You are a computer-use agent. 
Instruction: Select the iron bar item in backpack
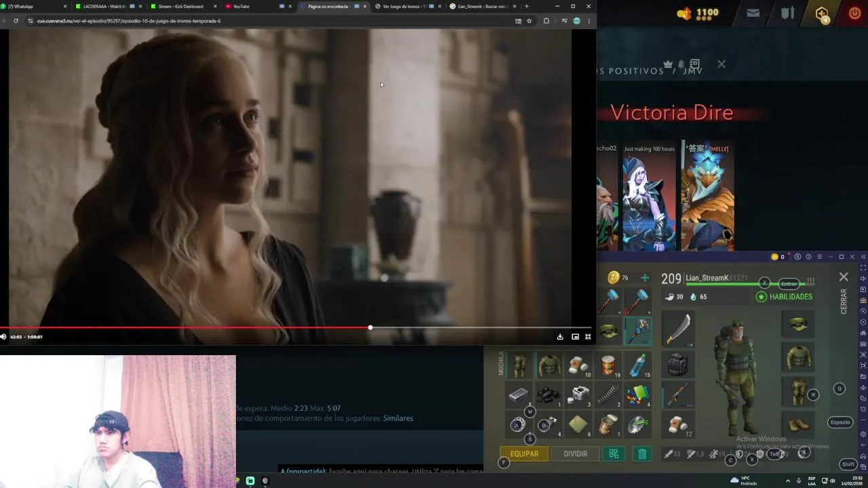click(x=519, y=394)
